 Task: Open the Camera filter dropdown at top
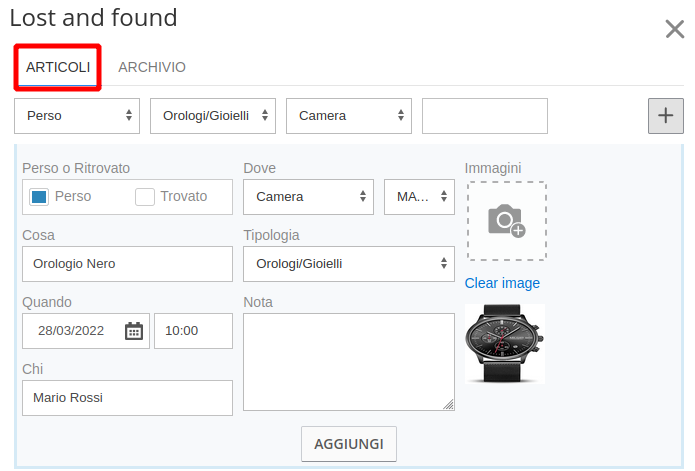click(348, 116)
